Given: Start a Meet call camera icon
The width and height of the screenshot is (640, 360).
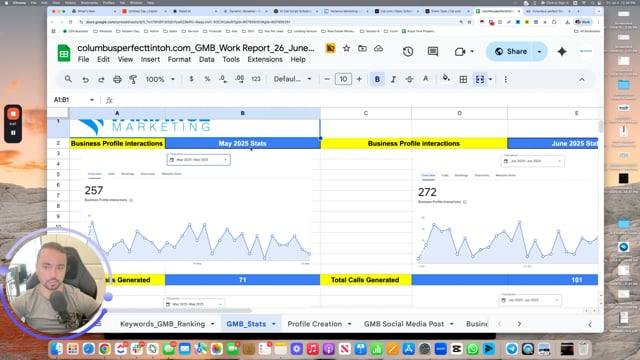Looking at the screenshot, I should pyautogui.click(x=460, y=51).
